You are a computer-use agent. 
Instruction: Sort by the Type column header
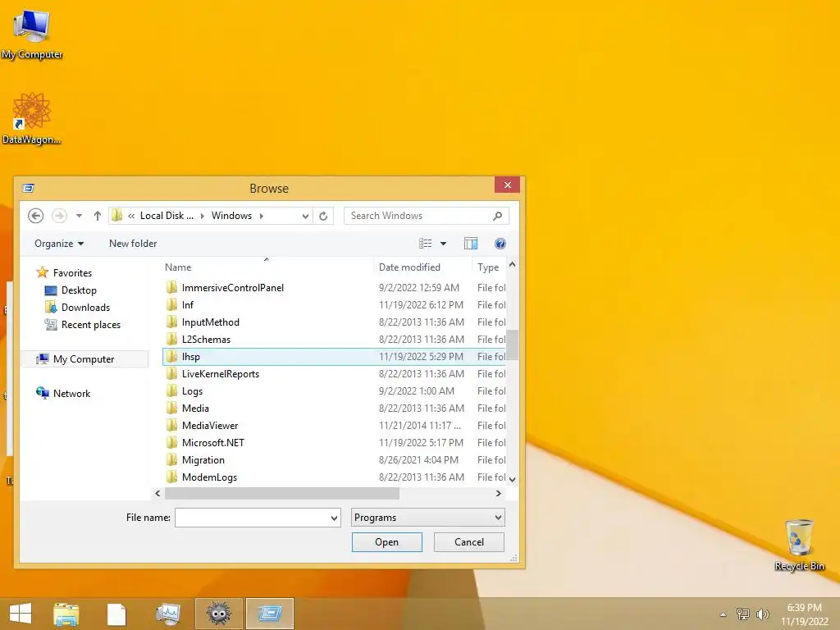(487, 267)
